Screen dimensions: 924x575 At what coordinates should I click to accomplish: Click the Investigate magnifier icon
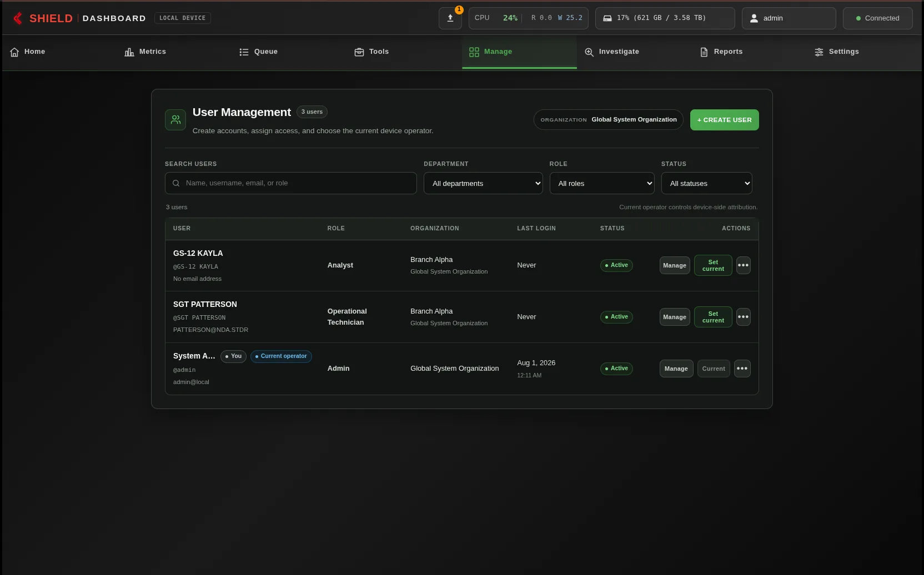[589, 52]
